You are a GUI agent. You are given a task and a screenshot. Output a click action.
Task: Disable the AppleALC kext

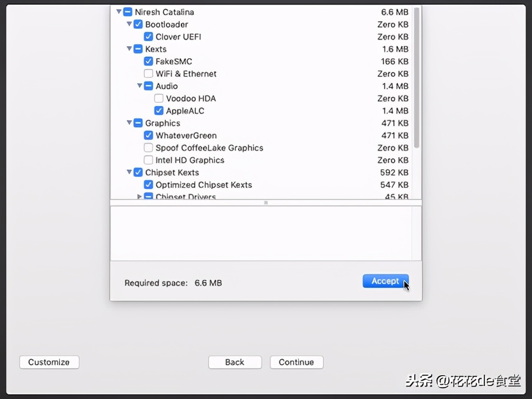(159, 111)
